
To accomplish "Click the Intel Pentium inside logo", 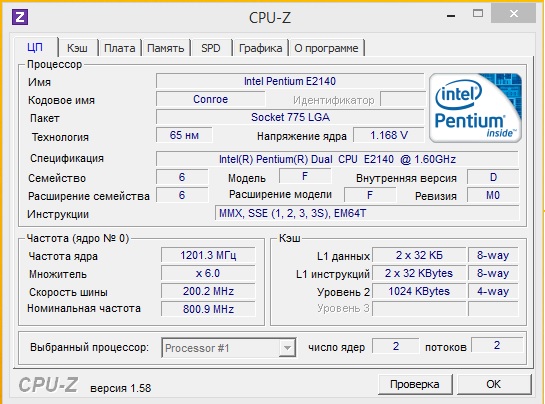I will (x=475, y=108).
